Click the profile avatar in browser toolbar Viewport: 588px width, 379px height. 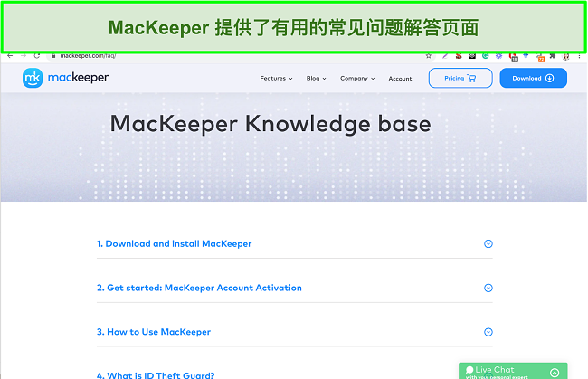(x=566, y=57)
